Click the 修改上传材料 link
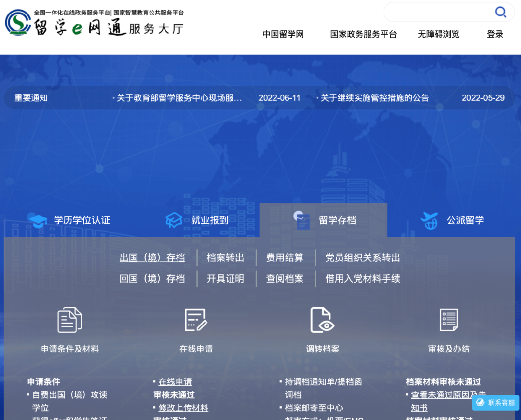 click(183, 408)
